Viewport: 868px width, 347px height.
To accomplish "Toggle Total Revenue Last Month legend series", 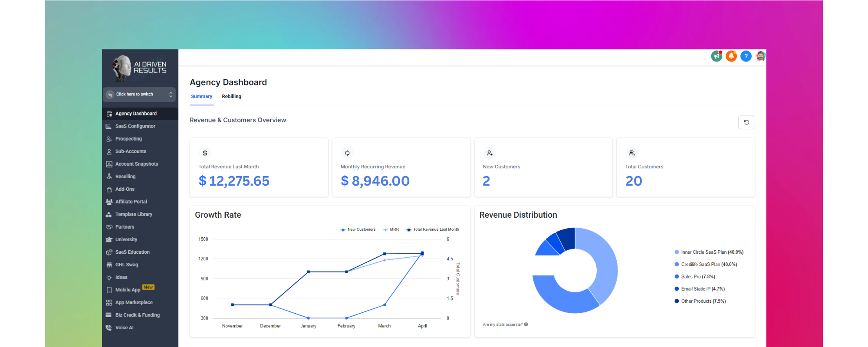I will pyautogui.click(x=433, y=229).
